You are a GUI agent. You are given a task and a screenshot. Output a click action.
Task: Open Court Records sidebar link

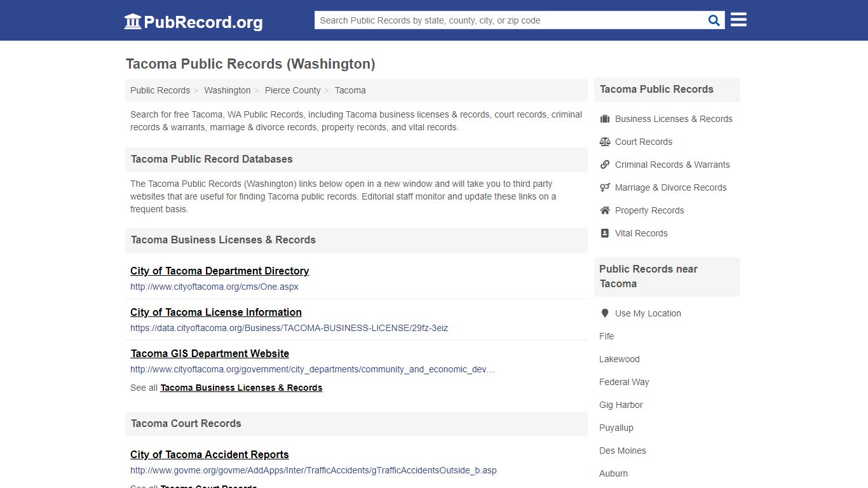(644, 142)
